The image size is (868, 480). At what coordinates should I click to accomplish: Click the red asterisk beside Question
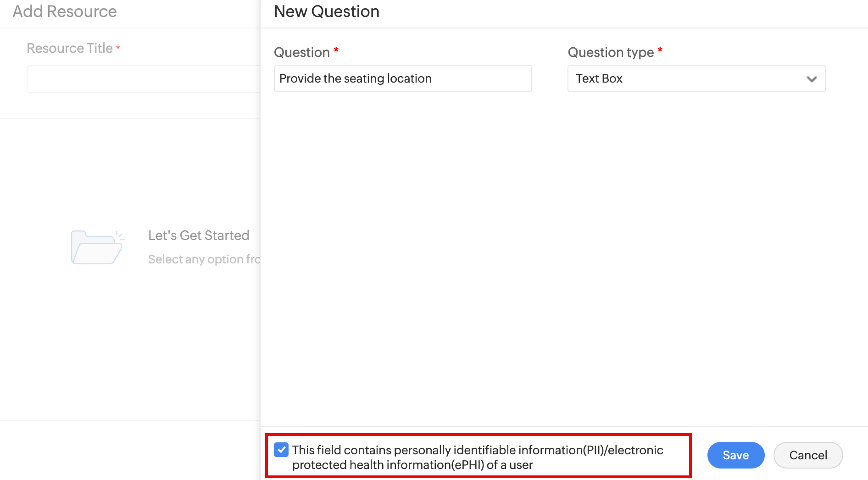coord(336,50)
